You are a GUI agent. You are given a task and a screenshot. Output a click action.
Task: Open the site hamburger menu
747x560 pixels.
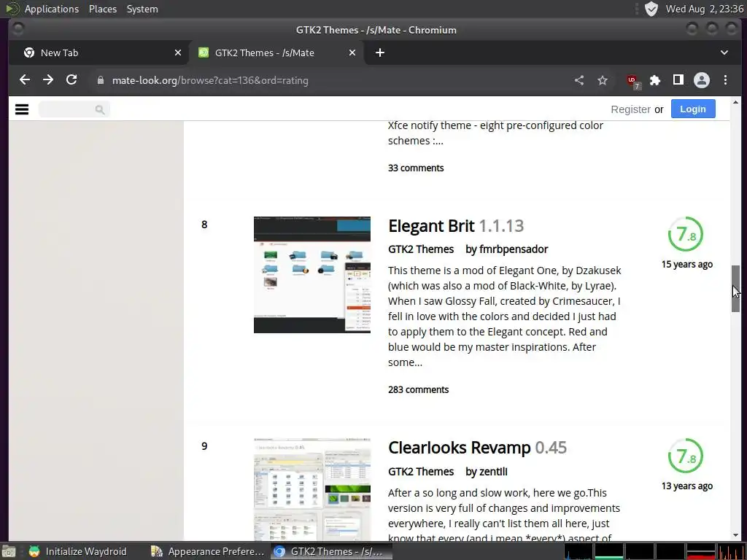point(22,109)
